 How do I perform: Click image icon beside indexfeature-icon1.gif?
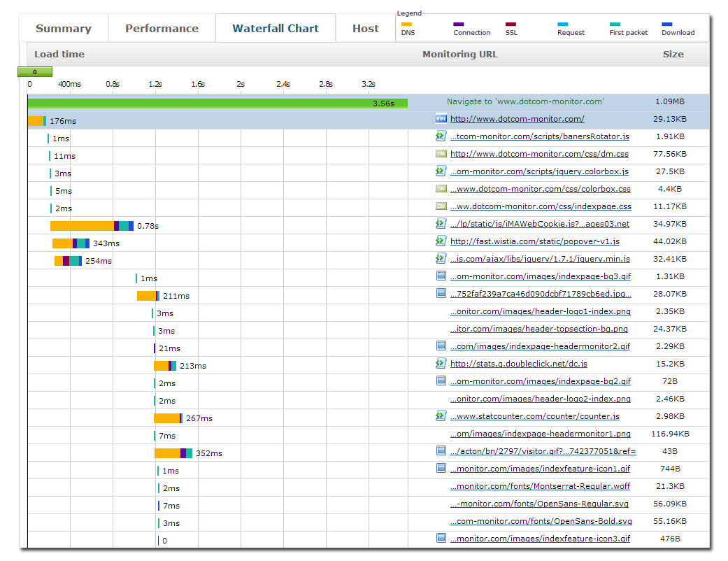441,468
